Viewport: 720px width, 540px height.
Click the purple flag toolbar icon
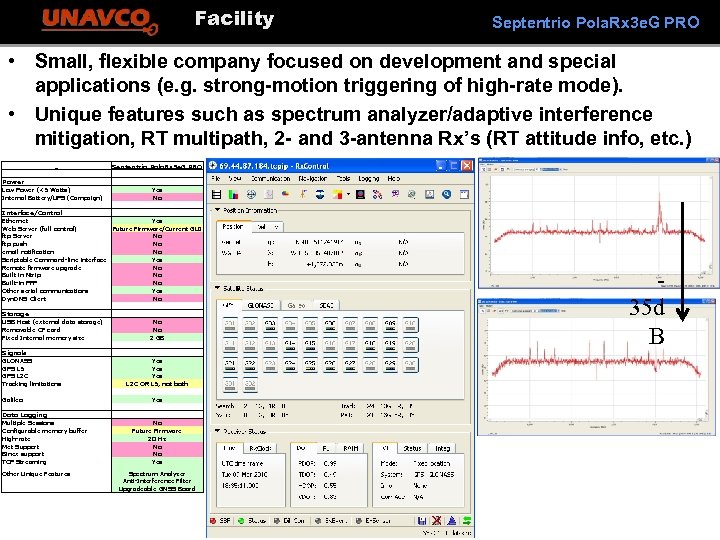click(x=395, y=195)
